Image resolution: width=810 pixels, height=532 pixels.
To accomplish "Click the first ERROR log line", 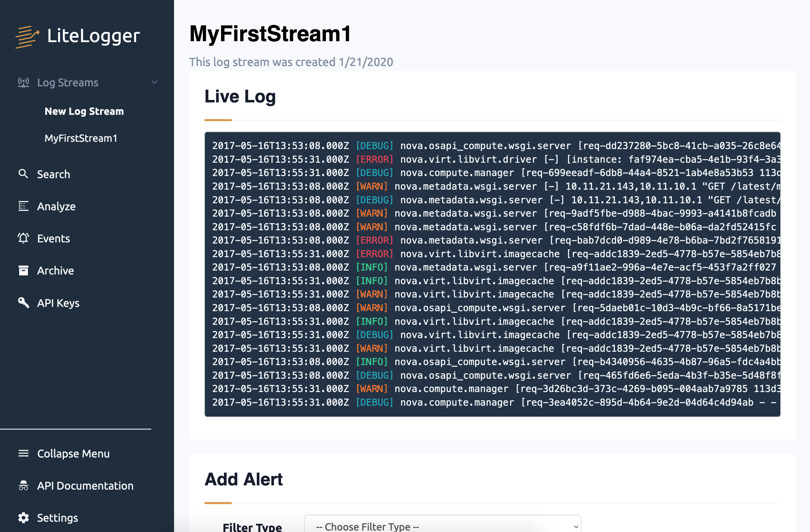I will click(x=374, y=159).
